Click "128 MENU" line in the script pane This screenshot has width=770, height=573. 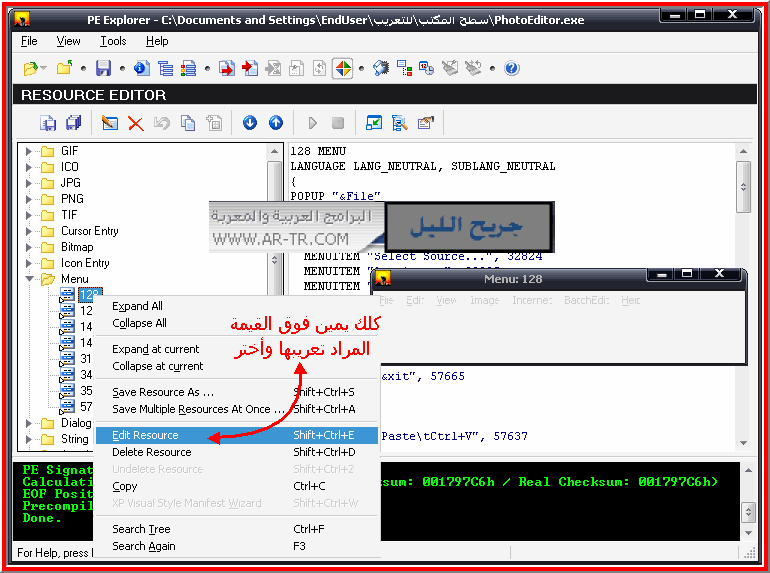[318, 151]
